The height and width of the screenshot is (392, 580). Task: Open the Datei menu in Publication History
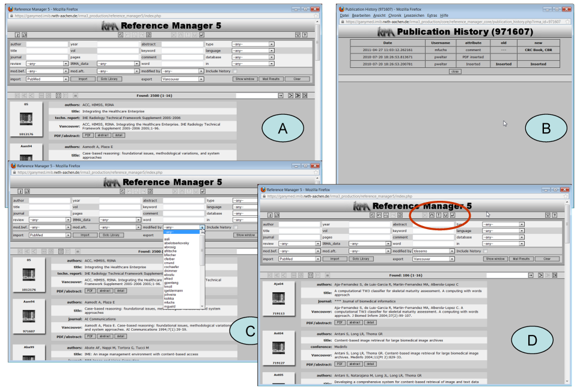click(344, 16)
